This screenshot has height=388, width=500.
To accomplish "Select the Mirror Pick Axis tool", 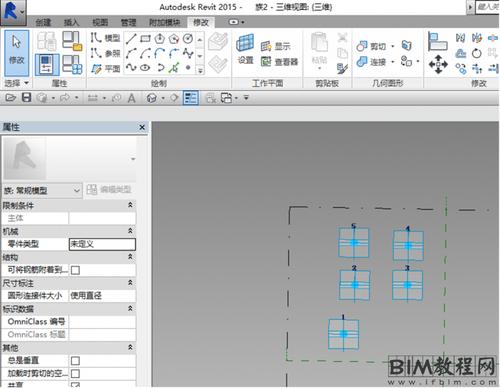I will [461, 38].
